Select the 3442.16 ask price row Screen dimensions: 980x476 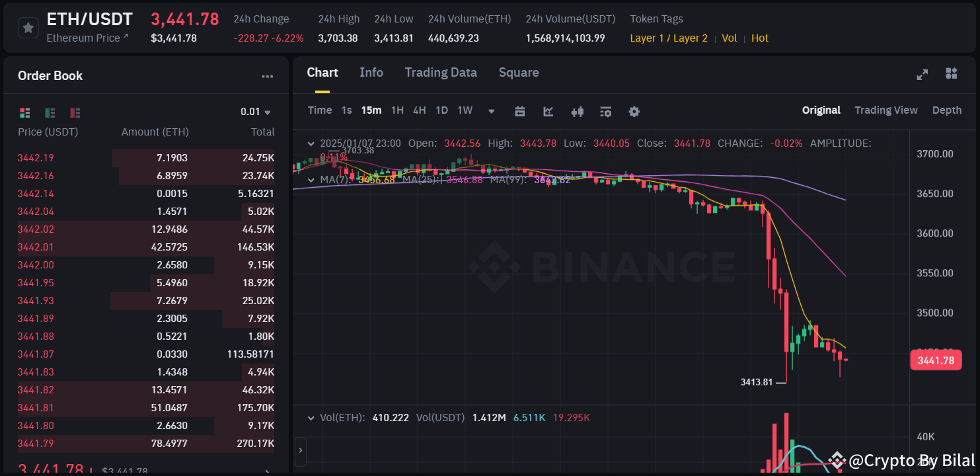pos(146,176)
